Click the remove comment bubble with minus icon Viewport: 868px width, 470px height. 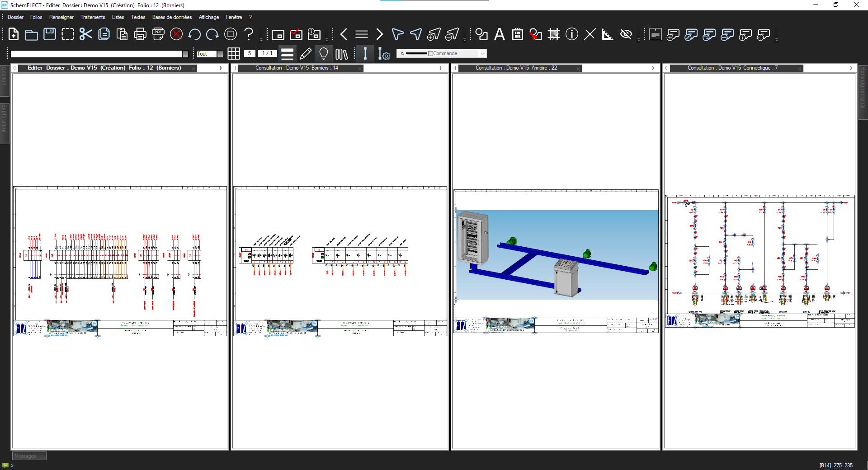(727, 34)
